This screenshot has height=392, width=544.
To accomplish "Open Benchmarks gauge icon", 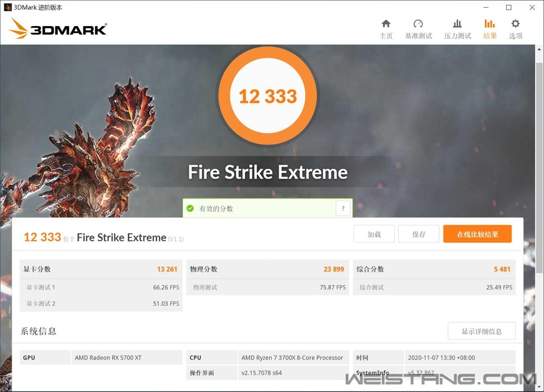I will [418, 24].
